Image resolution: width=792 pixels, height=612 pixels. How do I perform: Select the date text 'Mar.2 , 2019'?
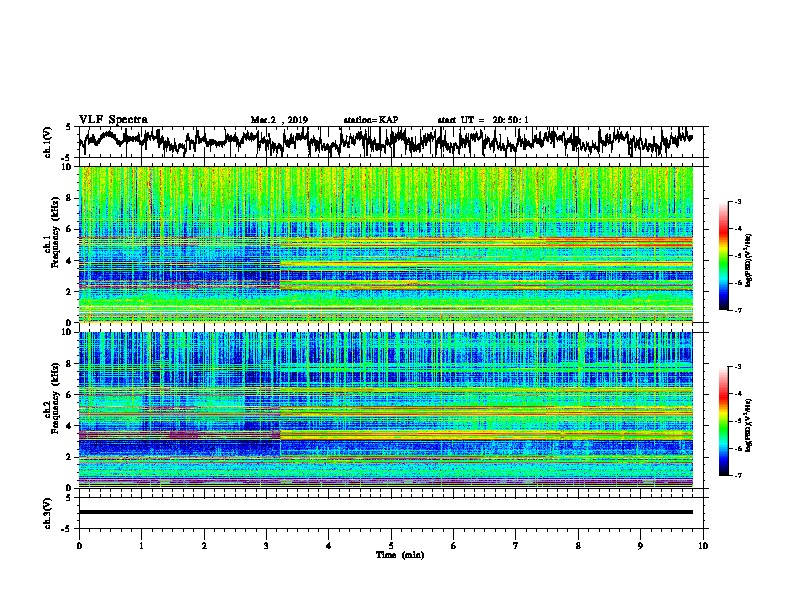point(279,120)
